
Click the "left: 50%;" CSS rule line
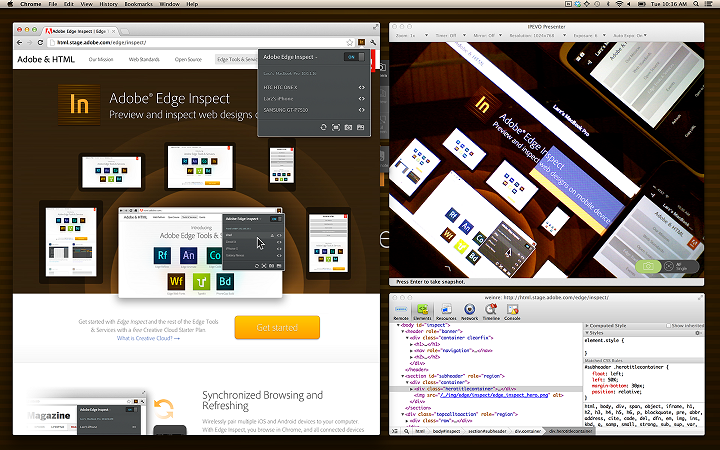tap(606, 380)
